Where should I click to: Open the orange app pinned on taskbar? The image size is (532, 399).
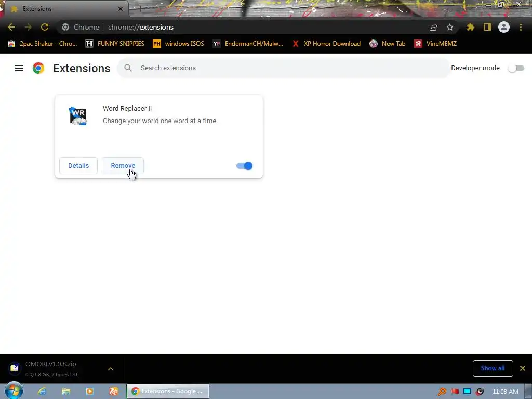(114, 391)
